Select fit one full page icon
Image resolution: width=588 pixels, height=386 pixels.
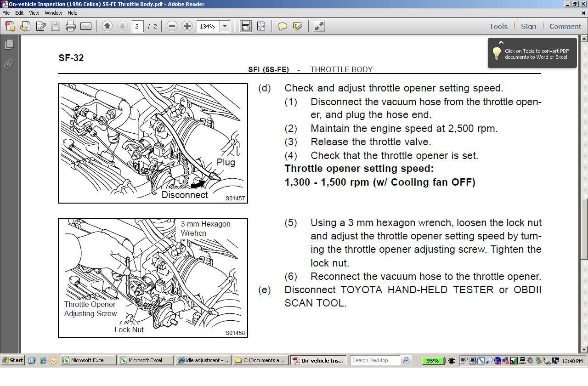point(261,26)
